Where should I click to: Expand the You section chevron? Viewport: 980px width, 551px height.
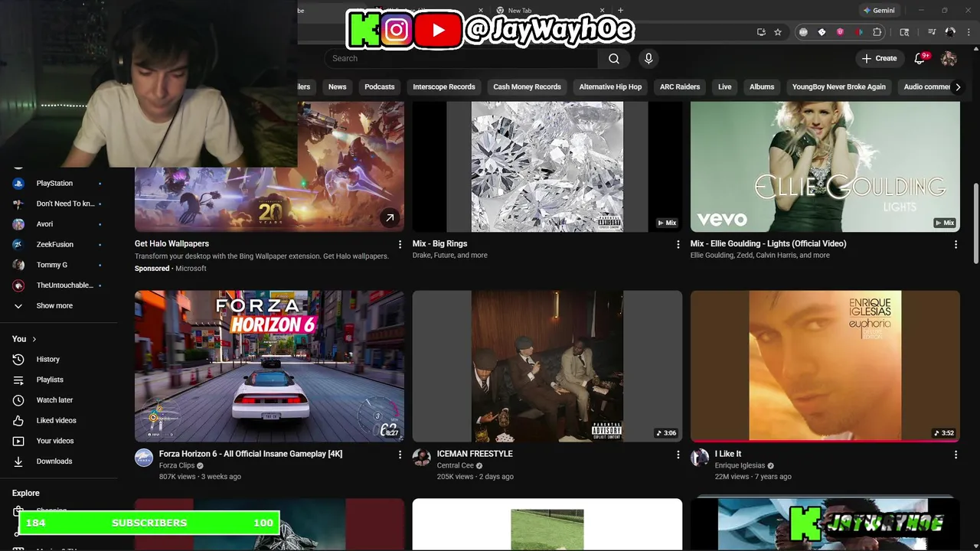34,339
